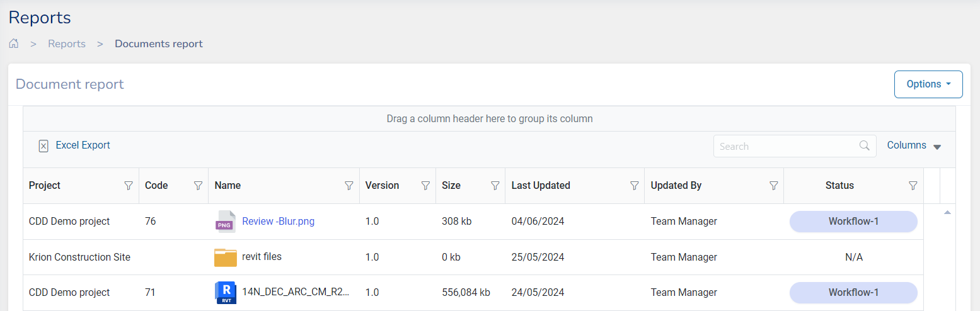Open filter for Name column
This screenshot has width=980, height=311.
349,186
